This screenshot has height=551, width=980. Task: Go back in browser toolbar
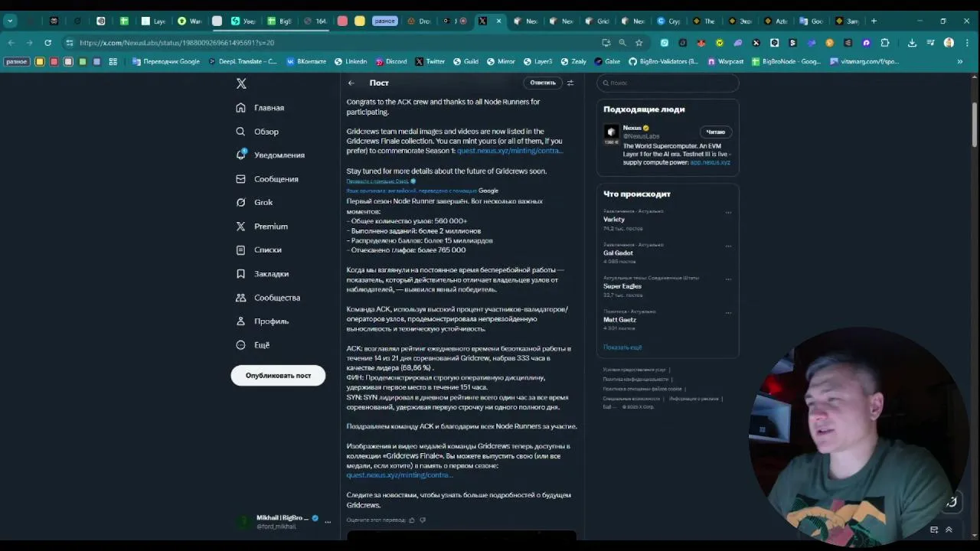(11, 43)
